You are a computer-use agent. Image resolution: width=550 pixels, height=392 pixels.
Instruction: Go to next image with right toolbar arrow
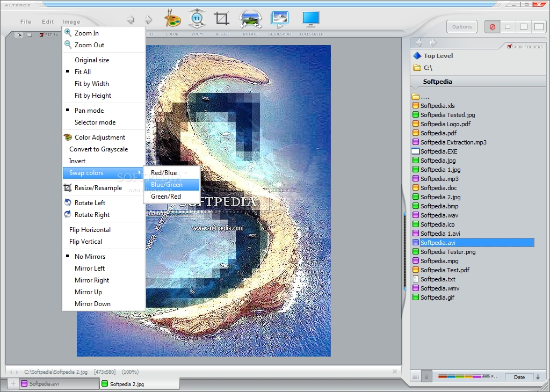148,20
